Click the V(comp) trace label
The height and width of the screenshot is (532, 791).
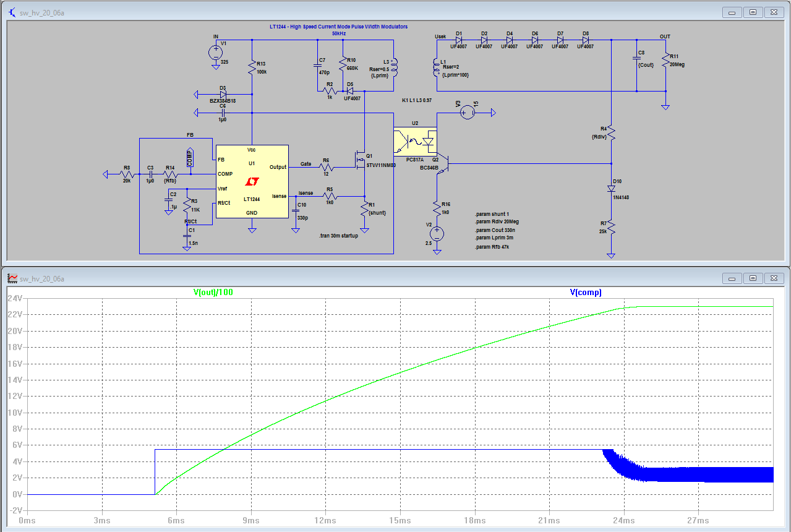[x=584, y=292]
